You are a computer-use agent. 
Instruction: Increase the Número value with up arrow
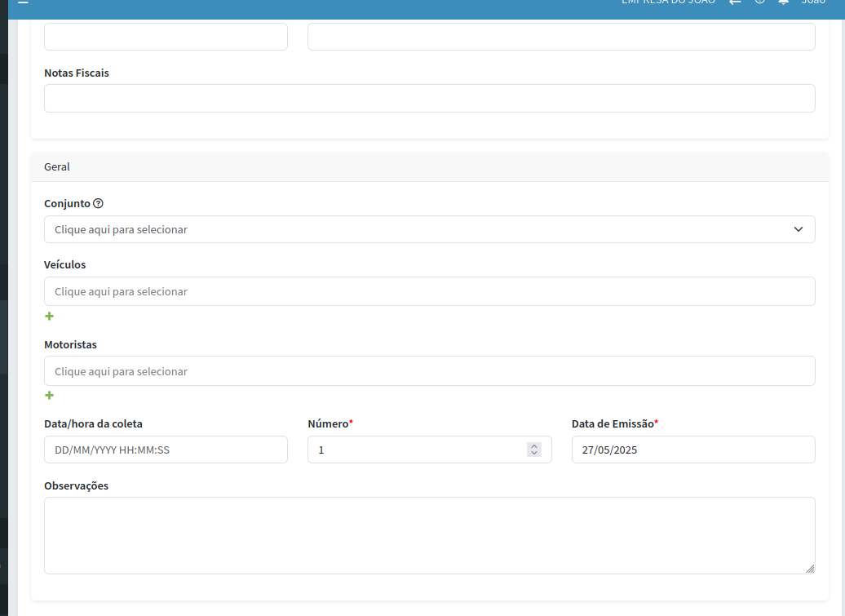[x=534, y=446]
